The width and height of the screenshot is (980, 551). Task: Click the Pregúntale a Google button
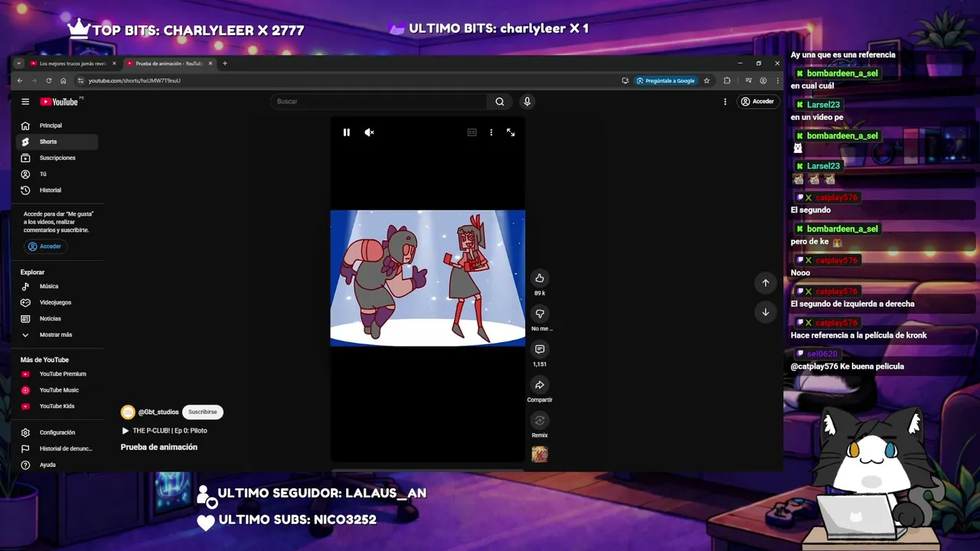[x=665, y=80]
